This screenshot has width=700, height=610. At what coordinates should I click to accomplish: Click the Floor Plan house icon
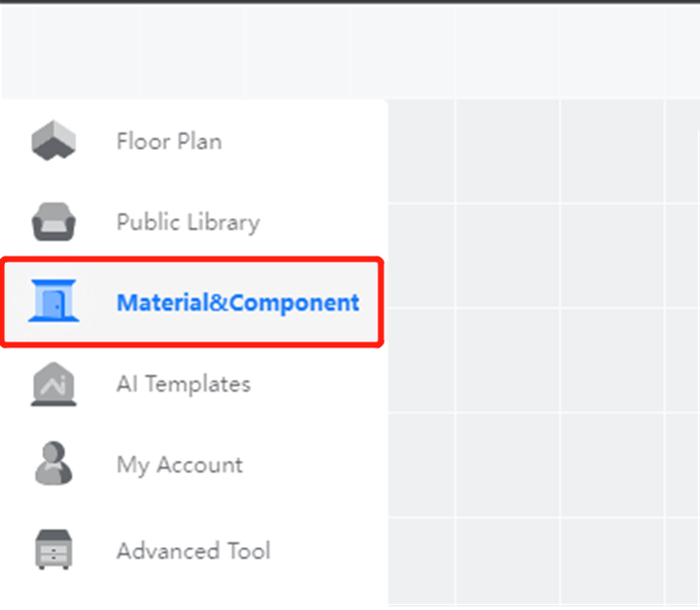pyautogui.click(x=54, y=141)
